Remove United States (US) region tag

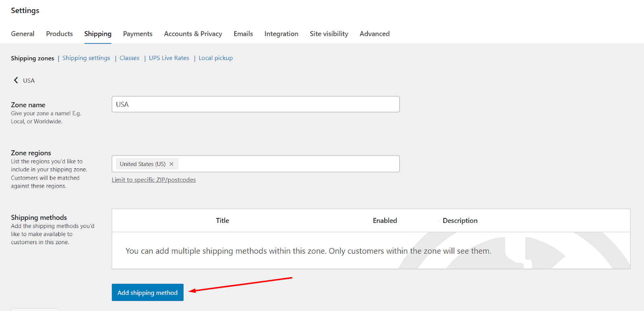coord(171,164)
